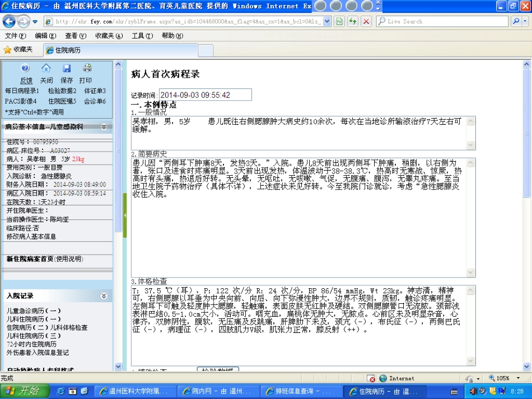
Task: Open the 文件(F) menu
Action: pyautogui.click(x=16, y=36)
